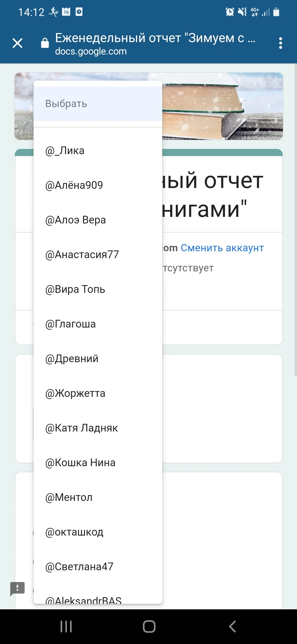The image size is (297, 644).
Task: Choose the @Ментол entry
Action: [x=69, y=497]
